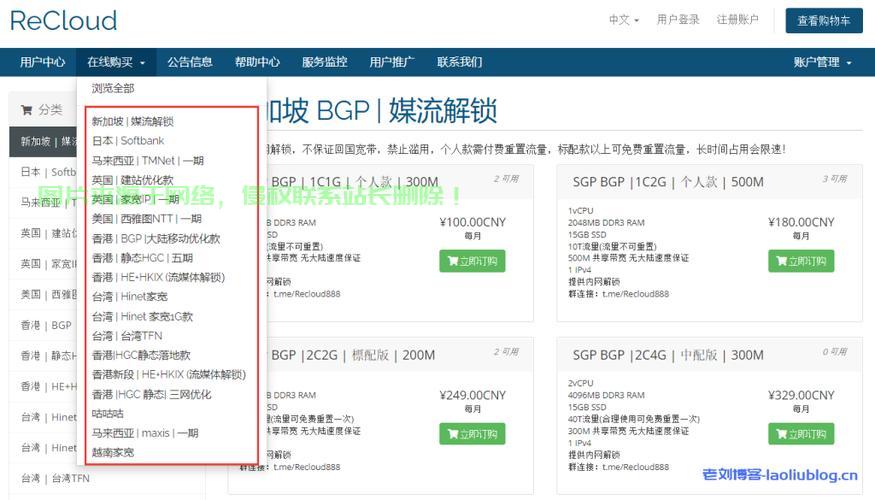Select 香港|HGC静态落地款 in the dropdown
This screenshot has width=875, height=500.
tap(141, 355)
